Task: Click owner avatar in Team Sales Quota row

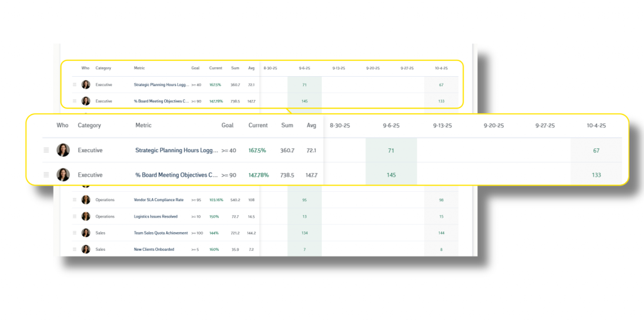Action: pyautogui.click(x=86, y=233)
